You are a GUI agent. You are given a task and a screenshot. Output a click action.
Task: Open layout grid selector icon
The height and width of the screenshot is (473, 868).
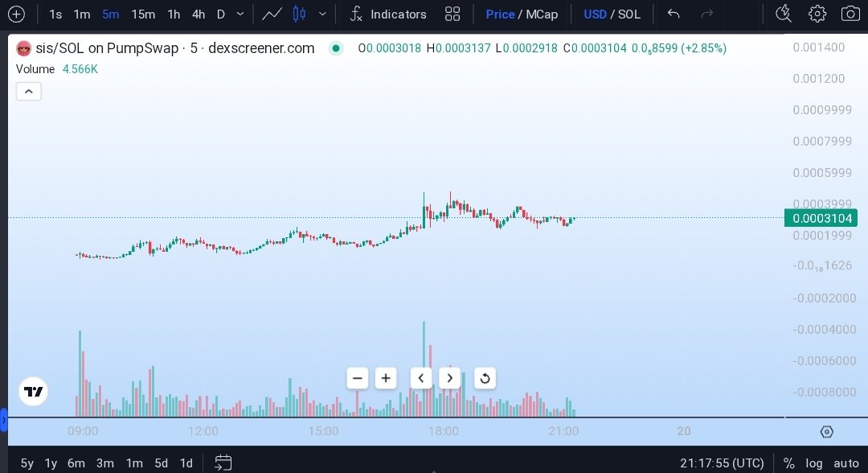[452, 14]
